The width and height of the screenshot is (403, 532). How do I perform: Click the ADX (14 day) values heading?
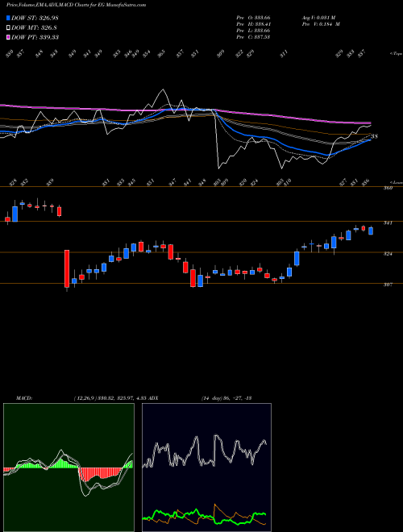coord(201,398)
